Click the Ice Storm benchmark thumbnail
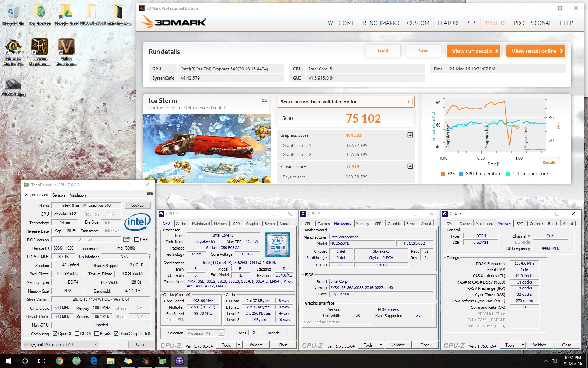Viewport: 588px width, 368px height. point(207,148)
